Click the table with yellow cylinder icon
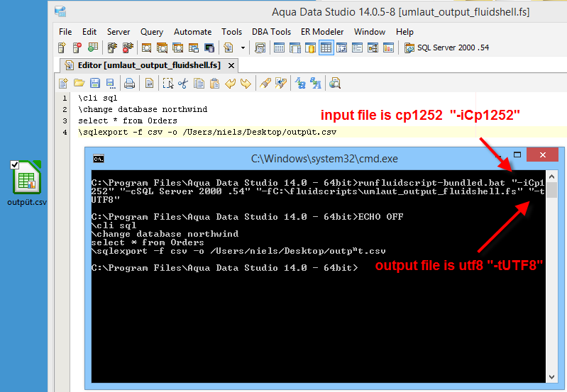This screenshot has width=567, height=392. coord(310,47)
